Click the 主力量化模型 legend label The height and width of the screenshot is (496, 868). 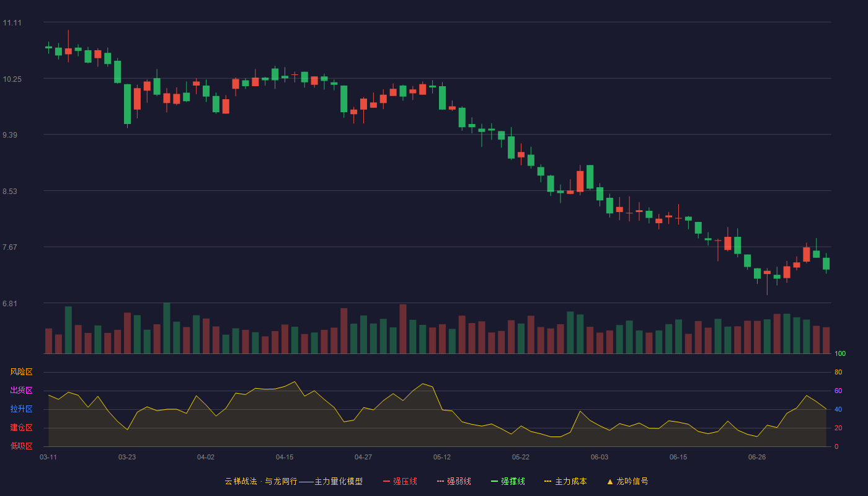[339, 481]
